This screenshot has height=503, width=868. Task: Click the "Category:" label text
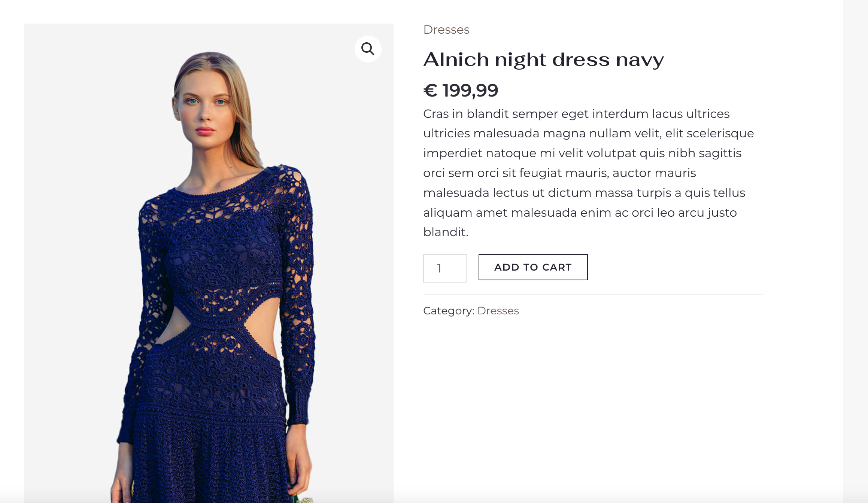(449, 311)
